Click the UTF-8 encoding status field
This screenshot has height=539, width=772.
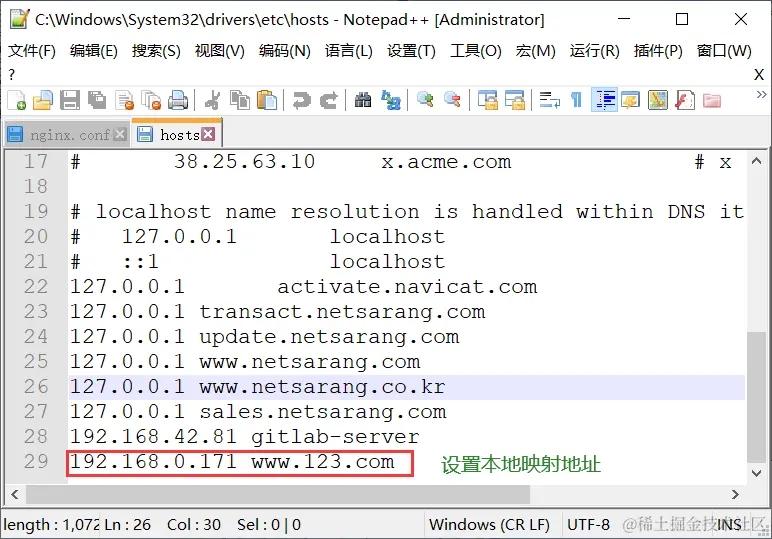[588, 525]
